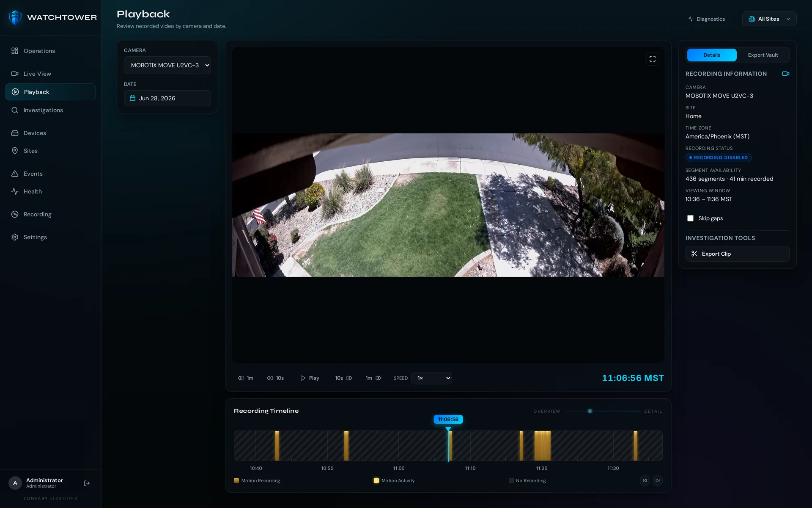Screen dimensions: 812x508
Task: Click the Administrator avatar circle
Action: (15, 483)
